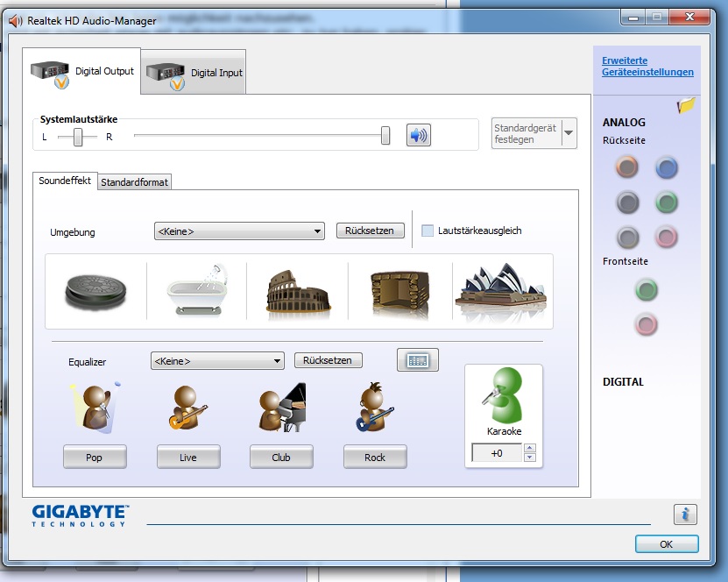Close the Realtek HD Audio-Manager window
The image size is (728, 582).
coord(690,17)
